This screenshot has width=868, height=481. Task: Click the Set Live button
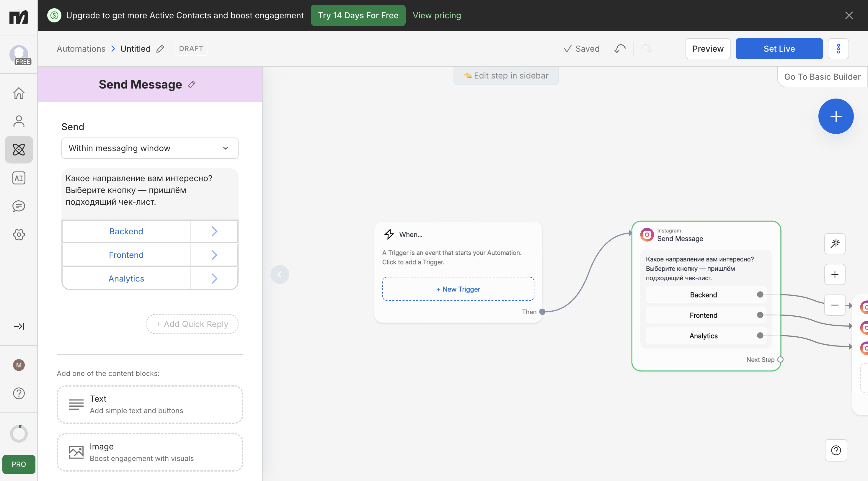[x=779, y=49]
